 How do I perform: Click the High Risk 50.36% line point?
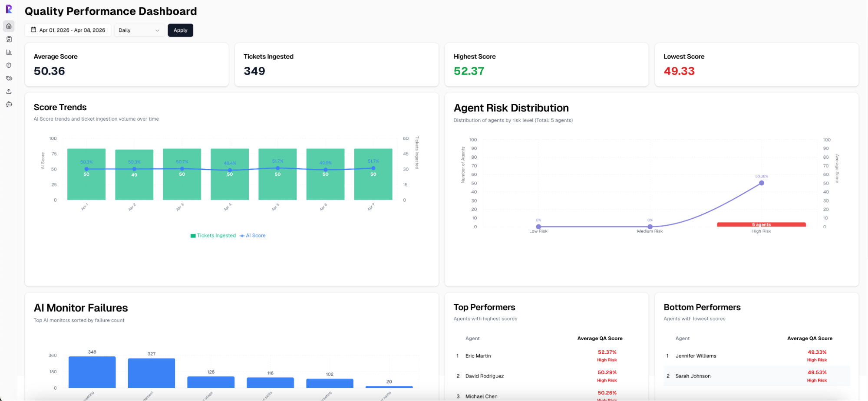coord(762,183)
